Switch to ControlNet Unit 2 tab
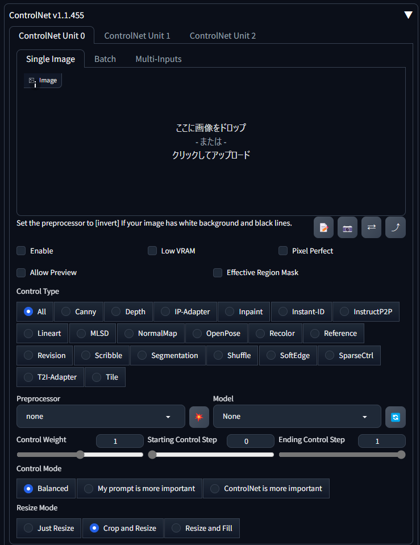The image size is (420, 545). pos(223,36)
